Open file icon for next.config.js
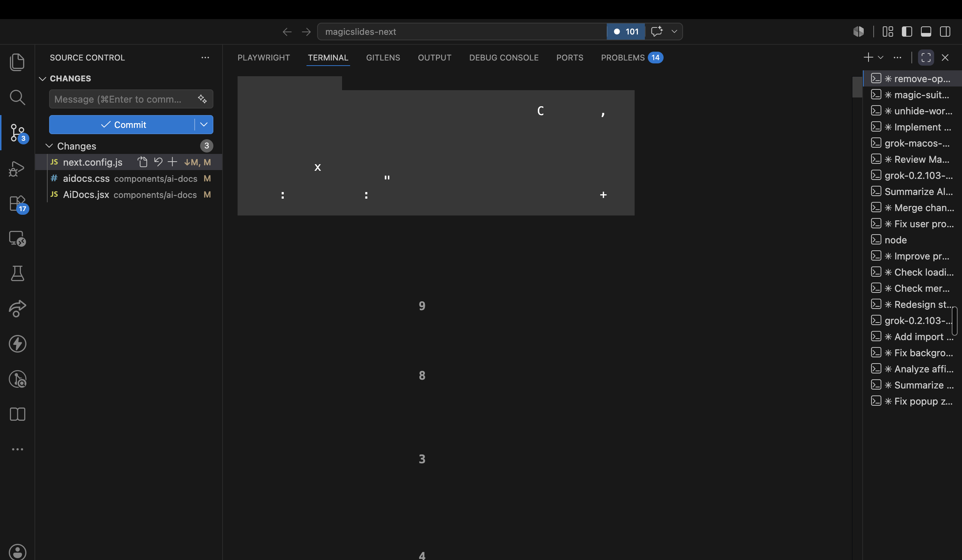Screen dimensions: 962x560 143,162
